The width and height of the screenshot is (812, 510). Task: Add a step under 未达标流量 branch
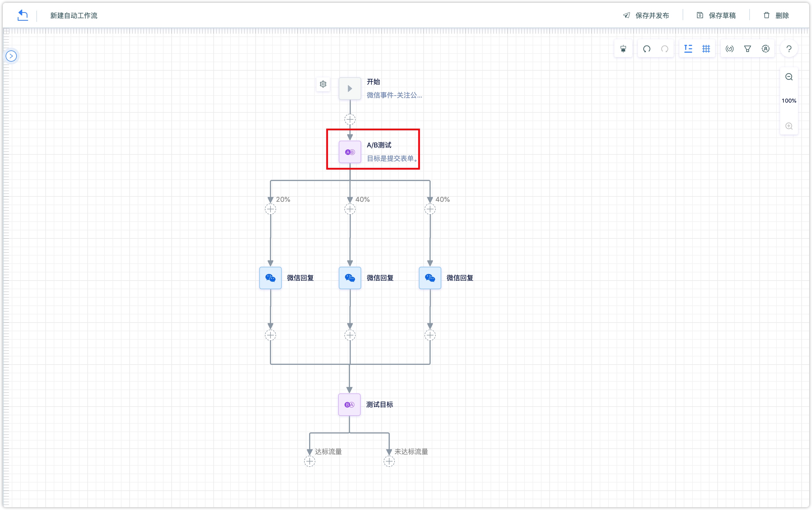(389, 461)
